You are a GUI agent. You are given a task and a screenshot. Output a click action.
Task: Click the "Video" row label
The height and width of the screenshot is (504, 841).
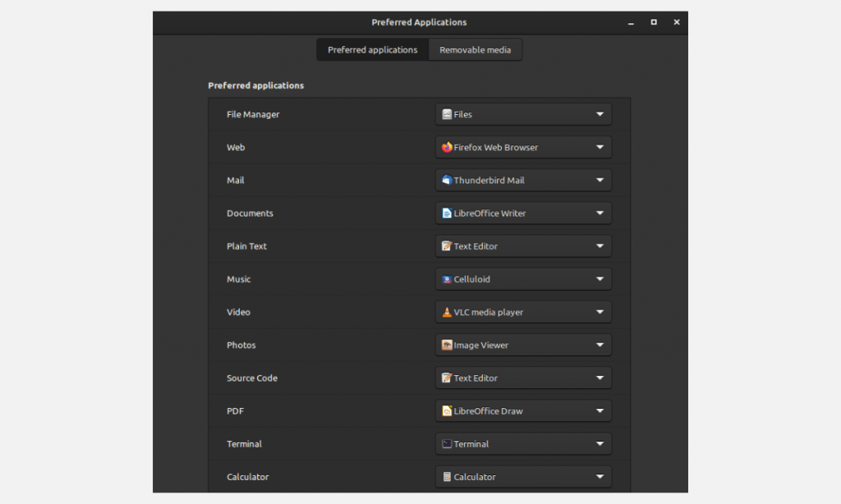(239, 312)
